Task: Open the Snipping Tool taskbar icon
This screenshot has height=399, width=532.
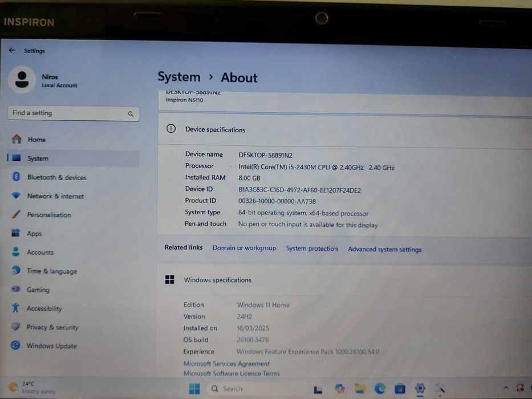Action: tap(440, 388)
